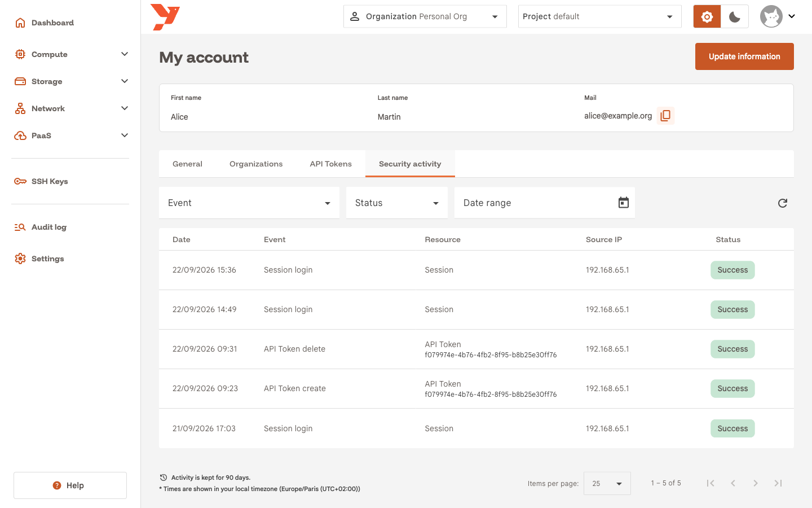Click the Storage drive icon
The image size is (812, 508).
20,81
